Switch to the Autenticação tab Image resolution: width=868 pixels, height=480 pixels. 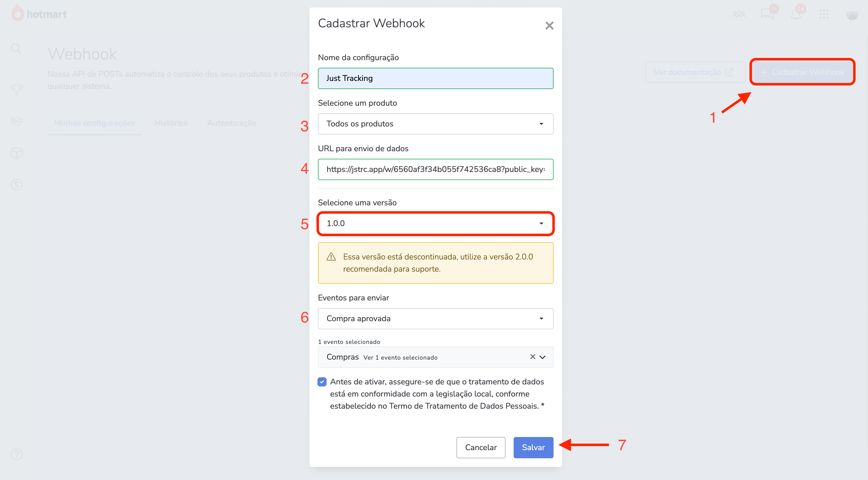pyautogui.click(x=232, y=123)
